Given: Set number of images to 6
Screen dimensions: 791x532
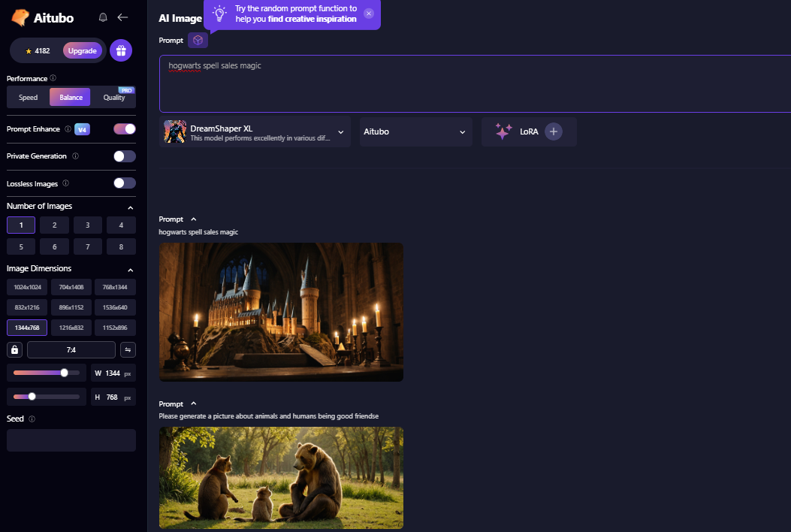Looking at the screenshot, I should point(55,246).
